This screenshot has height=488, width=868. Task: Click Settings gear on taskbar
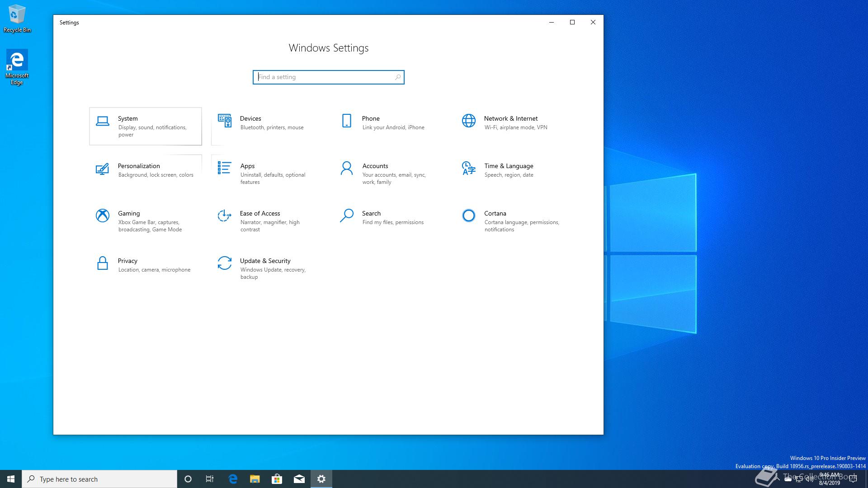coord(321,479)
